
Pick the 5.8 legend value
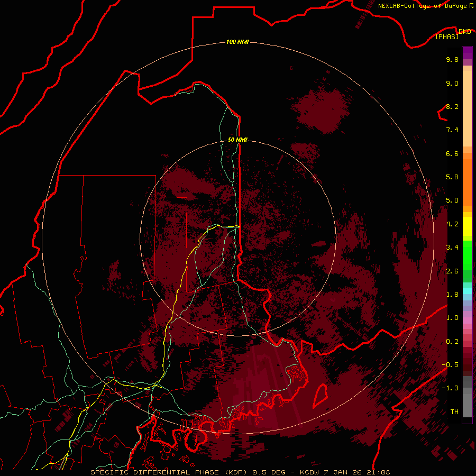pyautogui.click(x=452, y=177)
